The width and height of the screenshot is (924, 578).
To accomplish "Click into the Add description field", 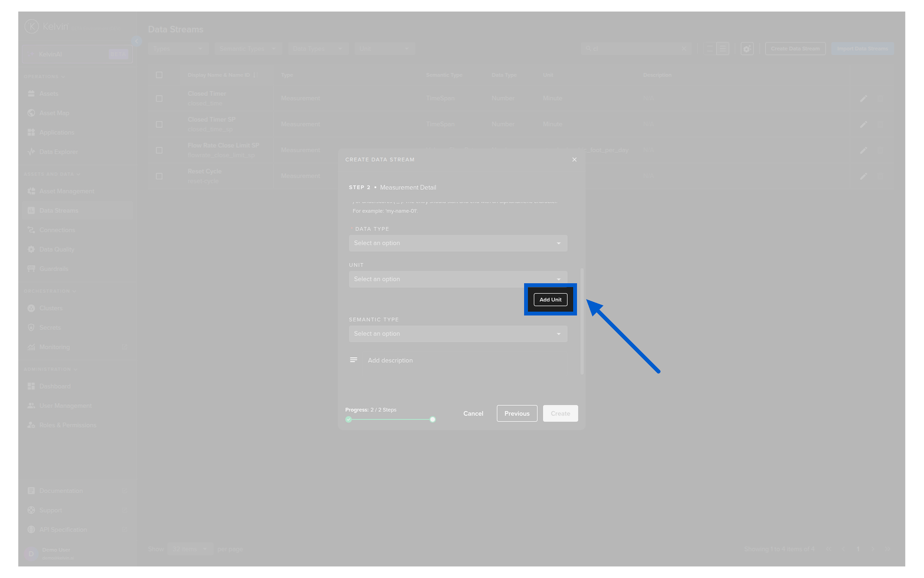I will point(464,360).
